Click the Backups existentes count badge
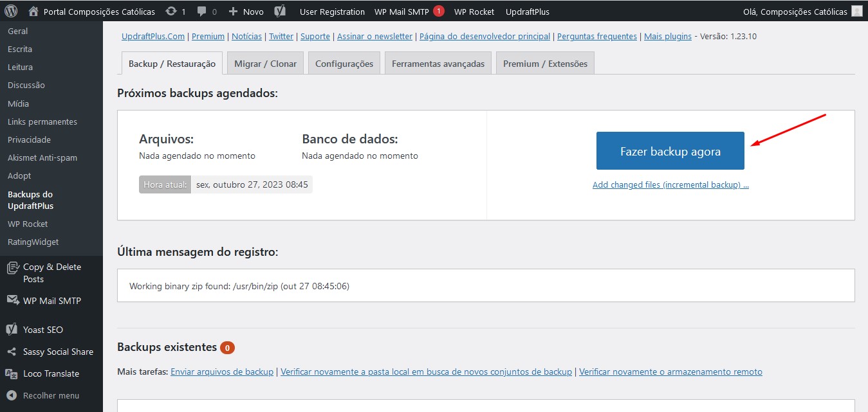868x412 pixels. (x=227, y=348)
